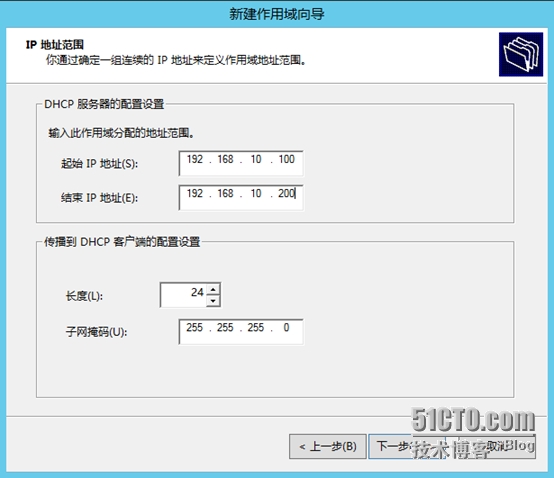Screen dimensions: 554x478
Task: Click the End IP address field
Action: (241, 197)
